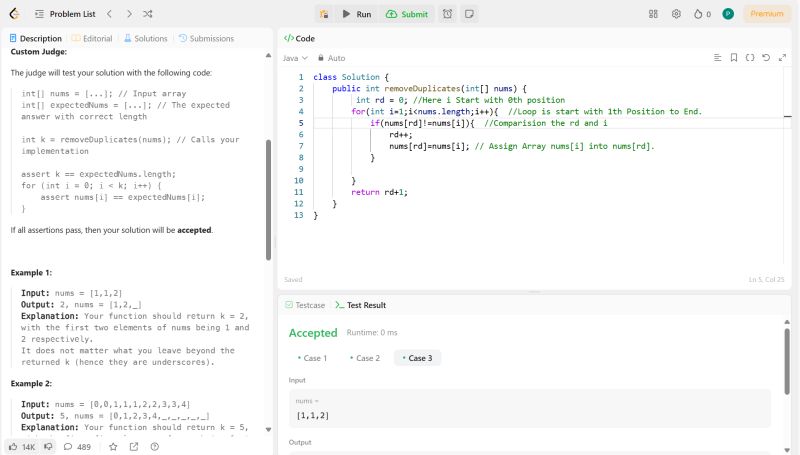800x455 pixels.
Task: Switch to the Editorial tab
Action: (92, 38)
